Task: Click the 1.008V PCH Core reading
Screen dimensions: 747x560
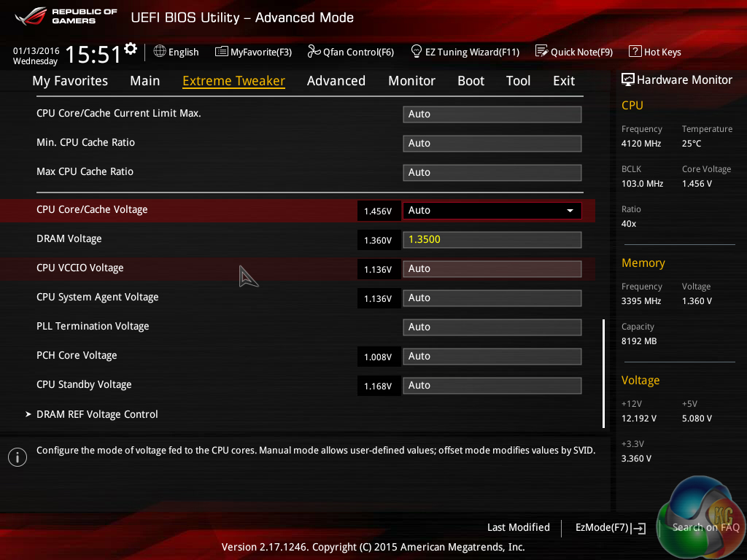Action: click(379, 357)
